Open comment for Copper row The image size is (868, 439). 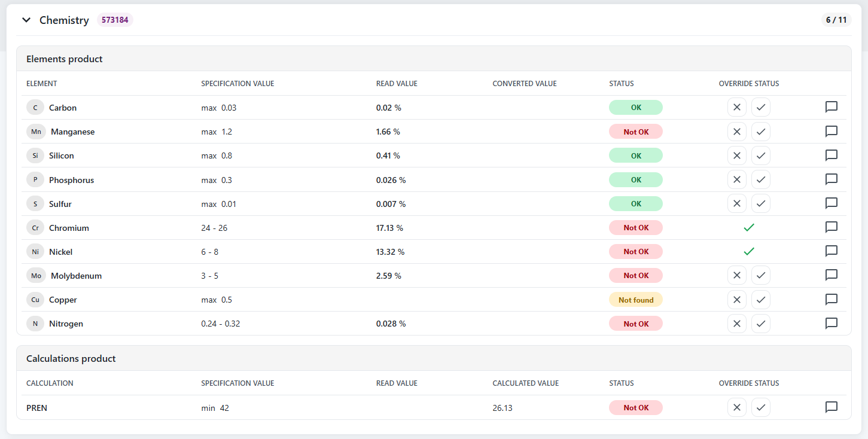[x=831, y=299]
